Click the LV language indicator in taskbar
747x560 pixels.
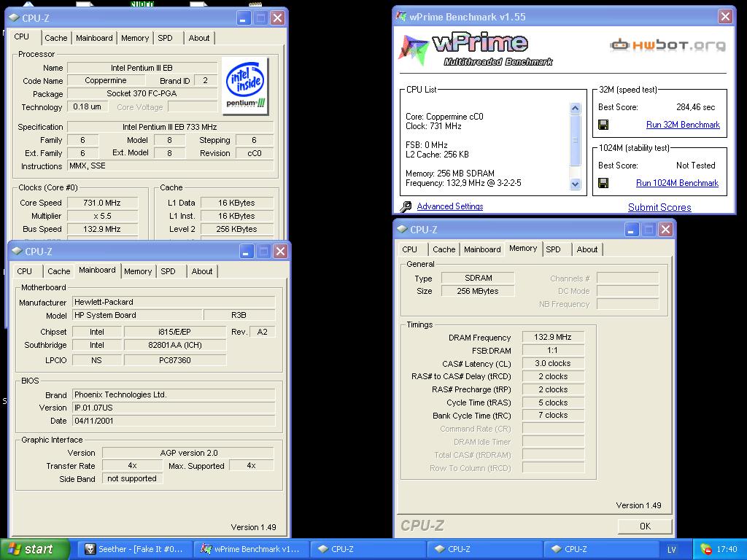(672, 550)
